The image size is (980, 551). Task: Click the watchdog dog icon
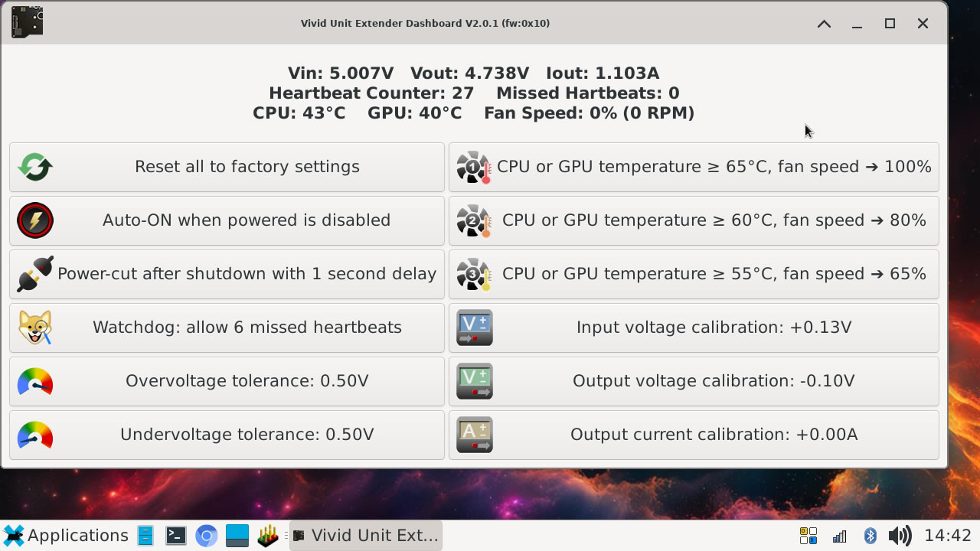point(35,328)
